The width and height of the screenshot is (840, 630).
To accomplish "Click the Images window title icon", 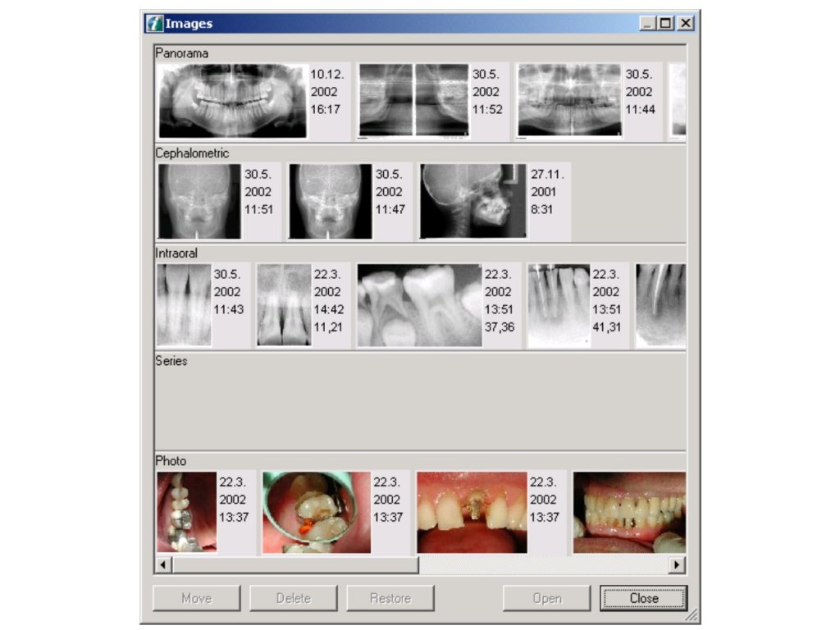I will pos(155,24).
